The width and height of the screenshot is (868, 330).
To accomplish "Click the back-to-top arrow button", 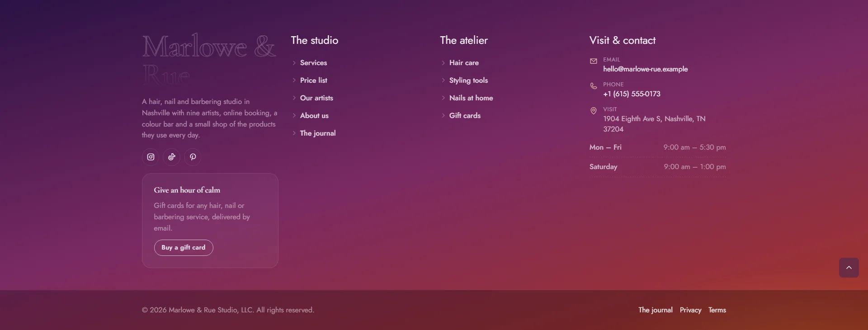I will point(849,268).
